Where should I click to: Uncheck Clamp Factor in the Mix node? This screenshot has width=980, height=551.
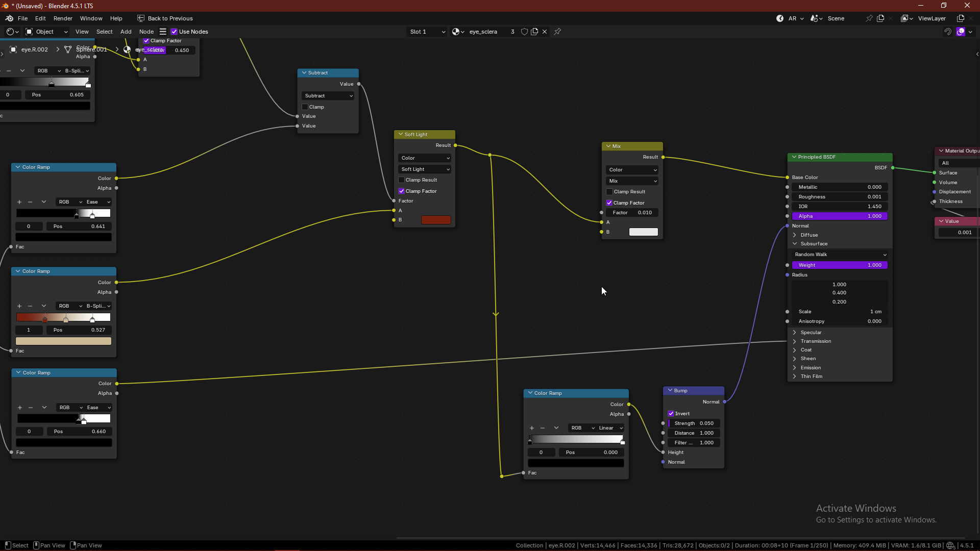coord(609,203)
